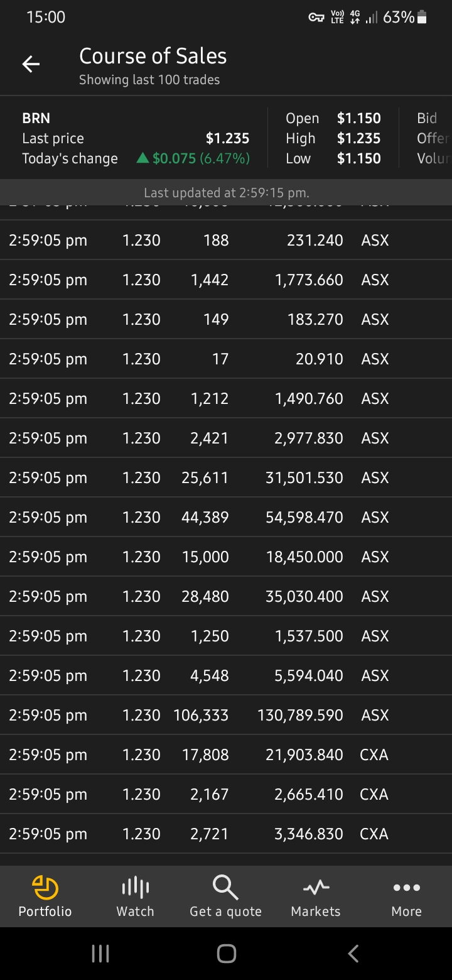Tap the Last price $1.235 value
Image resolution: width=452 pixels, height=980 pixels.
point(227,138)
